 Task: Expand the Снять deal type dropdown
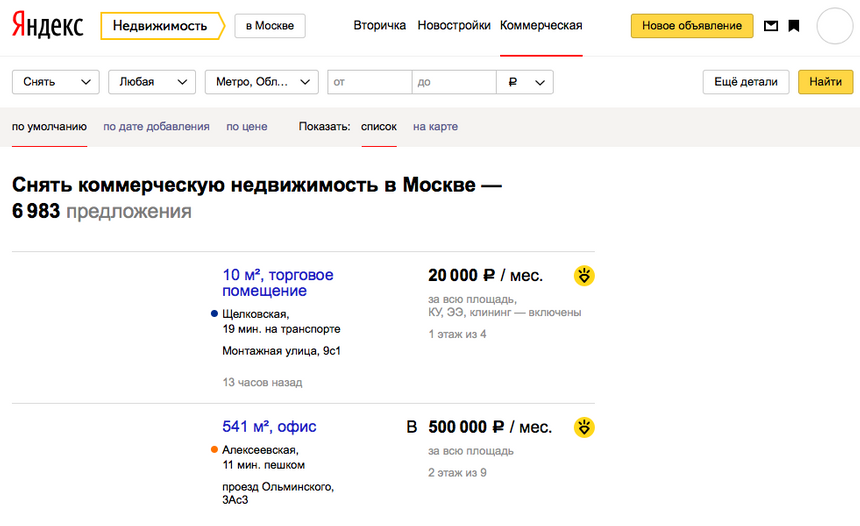(55, 82)
